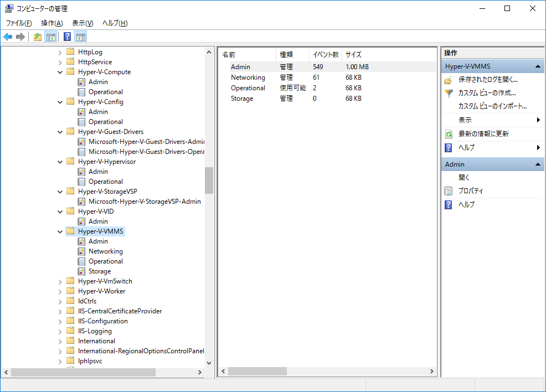Collapse the Admin actions section
Screen dimensions: 546x392
tap(538, 164)
